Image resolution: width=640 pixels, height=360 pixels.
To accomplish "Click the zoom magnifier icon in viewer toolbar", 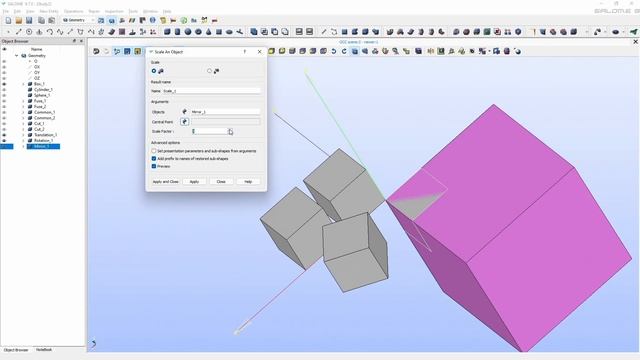I will [x=396, y=51].
